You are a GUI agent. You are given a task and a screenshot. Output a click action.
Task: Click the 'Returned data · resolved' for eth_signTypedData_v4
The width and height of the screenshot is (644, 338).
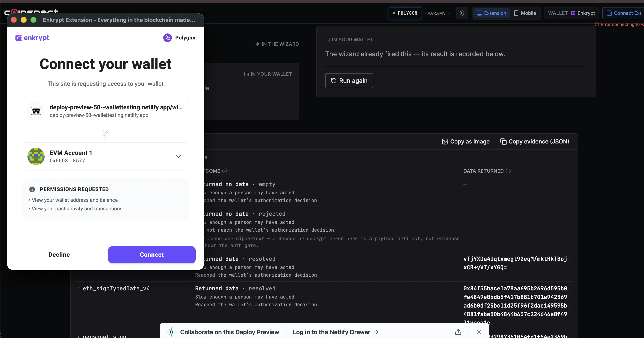tap(235, 288)
